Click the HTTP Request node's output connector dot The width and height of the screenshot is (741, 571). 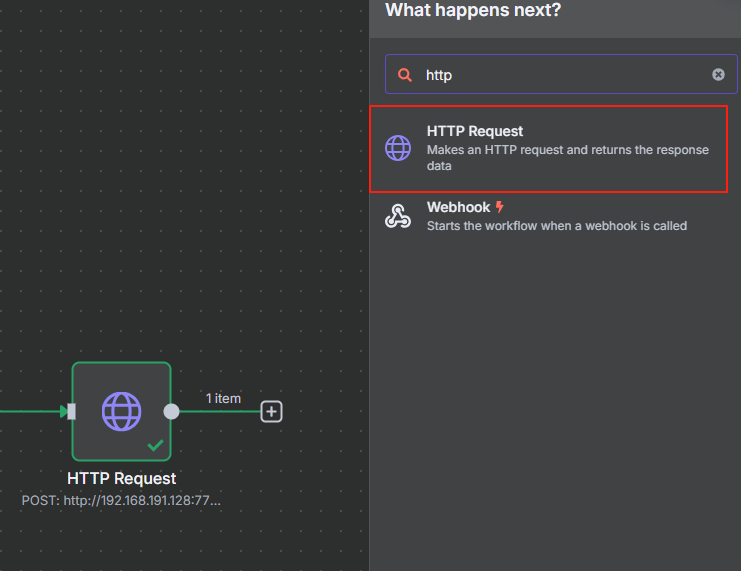coord(171,412)
